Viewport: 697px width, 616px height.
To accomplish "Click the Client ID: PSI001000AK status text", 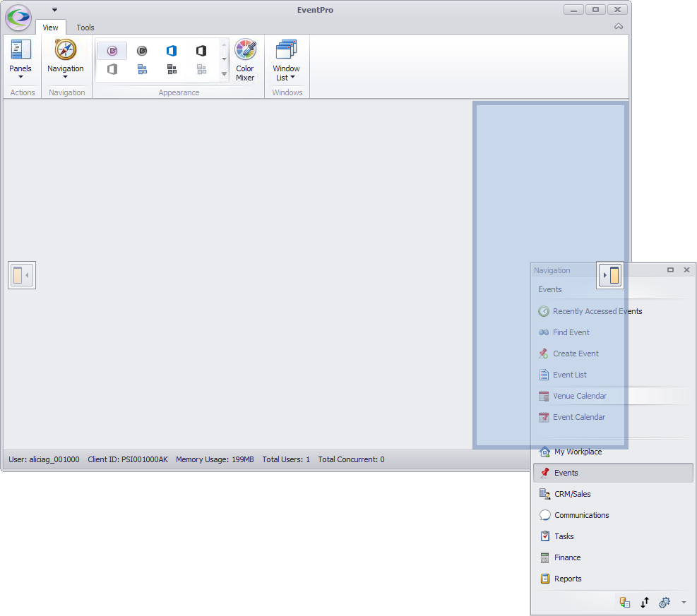I will pos(128,459).
